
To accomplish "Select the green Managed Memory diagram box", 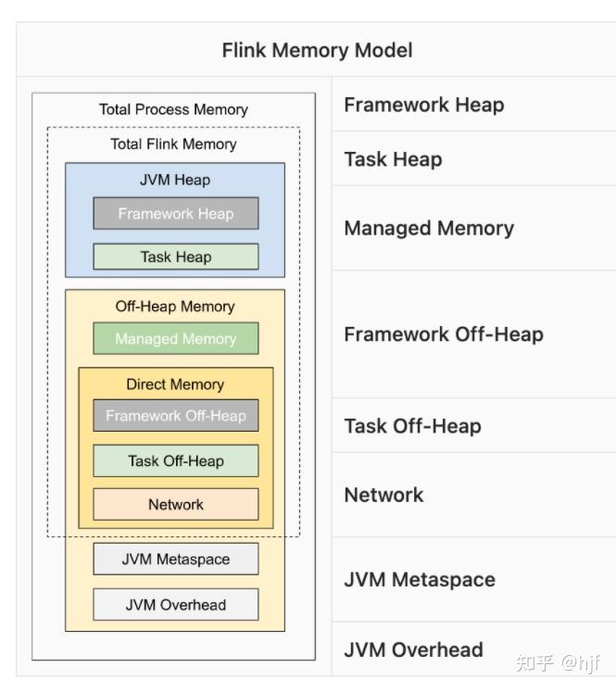I will 175,339.
